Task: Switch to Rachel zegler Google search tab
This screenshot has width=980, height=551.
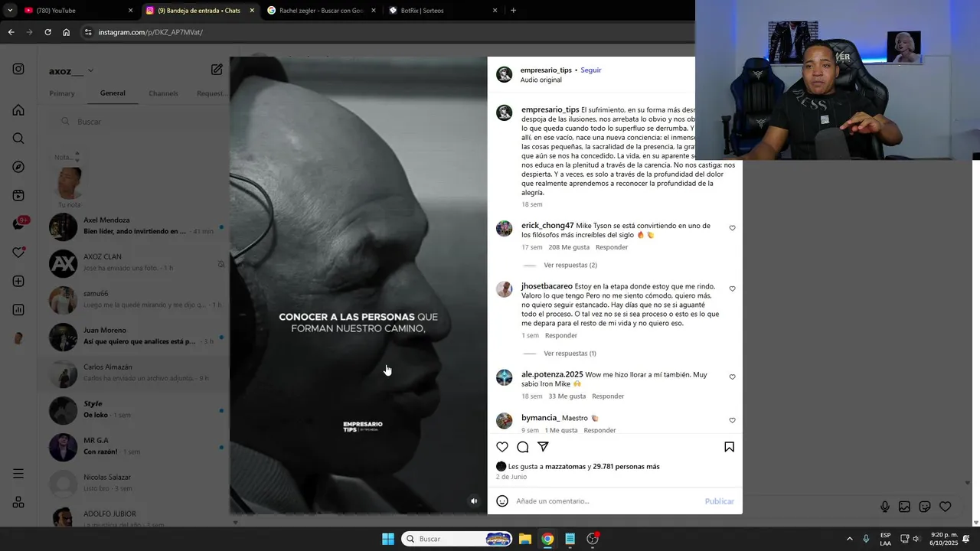Action: (x=322, y=11)
